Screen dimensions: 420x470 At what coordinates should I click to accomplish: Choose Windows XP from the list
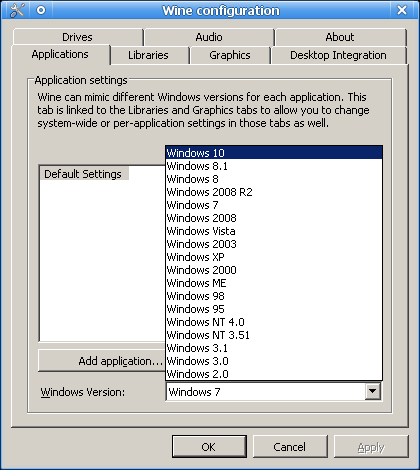point(274,257)
